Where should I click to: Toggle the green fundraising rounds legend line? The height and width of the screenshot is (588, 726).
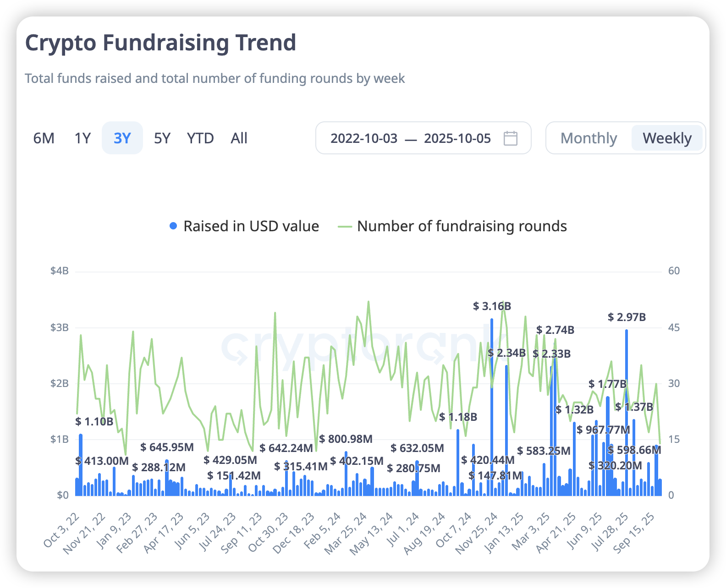coord(345,227)
